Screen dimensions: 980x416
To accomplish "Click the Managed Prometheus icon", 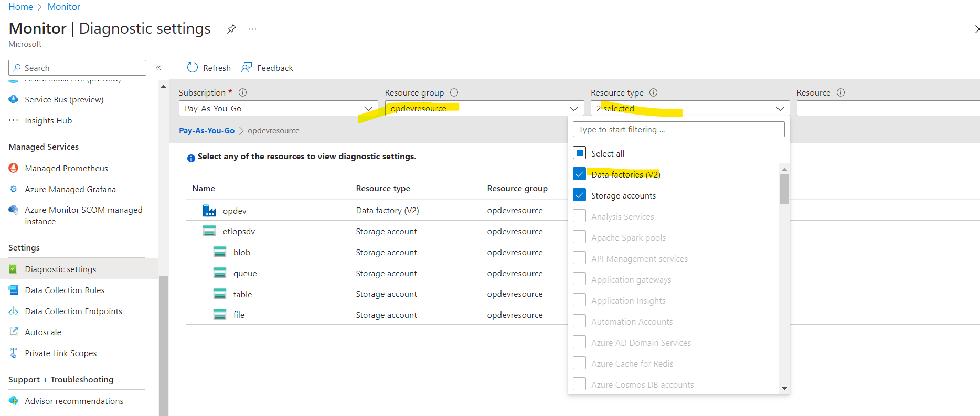I will click(14, 168).
